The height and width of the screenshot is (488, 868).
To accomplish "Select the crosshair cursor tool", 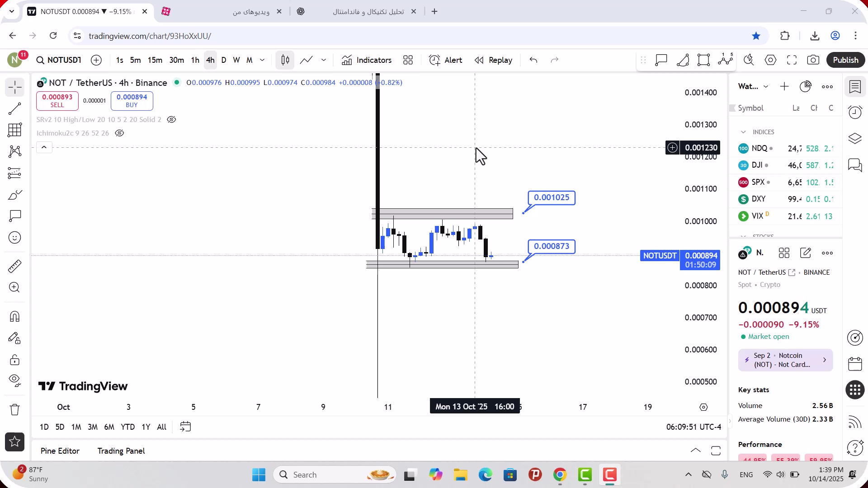I will coord(15,87).
